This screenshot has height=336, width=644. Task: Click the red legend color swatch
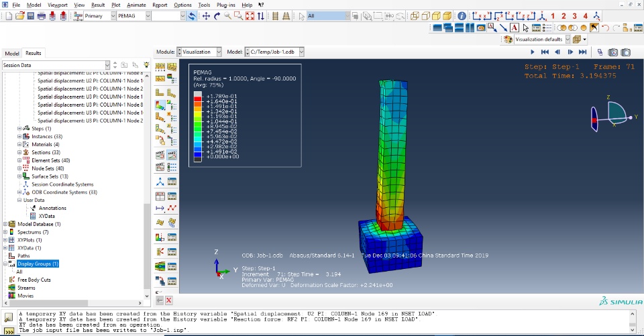(197, 99)
